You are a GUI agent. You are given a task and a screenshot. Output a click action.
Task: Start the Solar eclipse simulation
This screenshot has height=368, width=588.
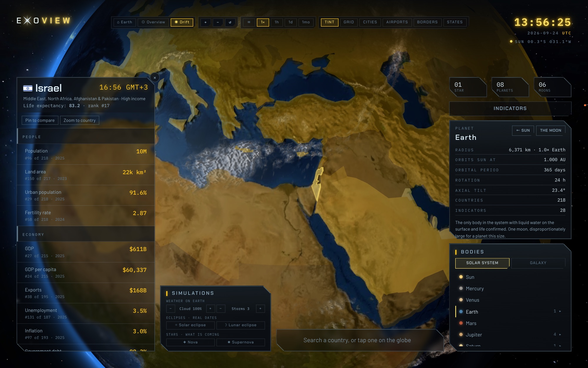point(191,325)
